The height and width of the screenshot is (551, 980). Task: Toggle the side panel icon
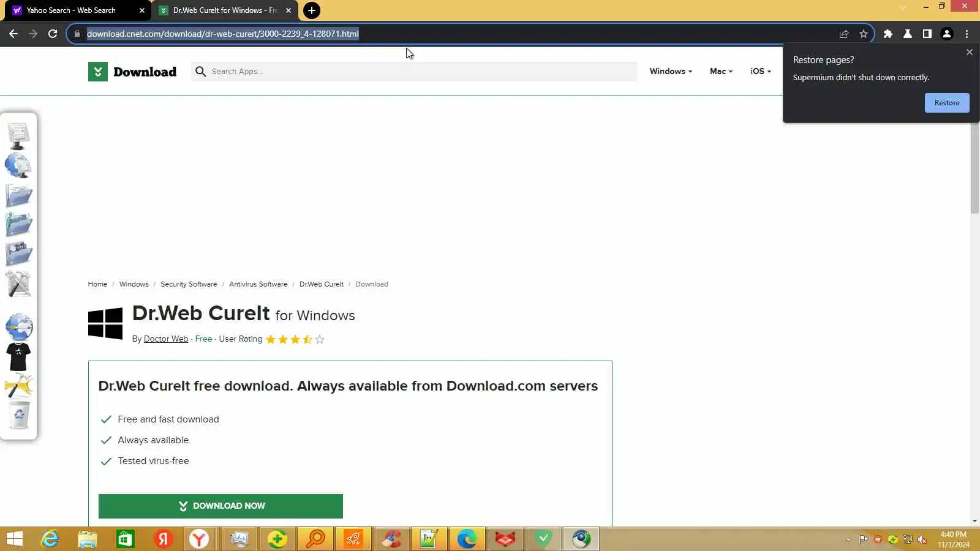927,34
